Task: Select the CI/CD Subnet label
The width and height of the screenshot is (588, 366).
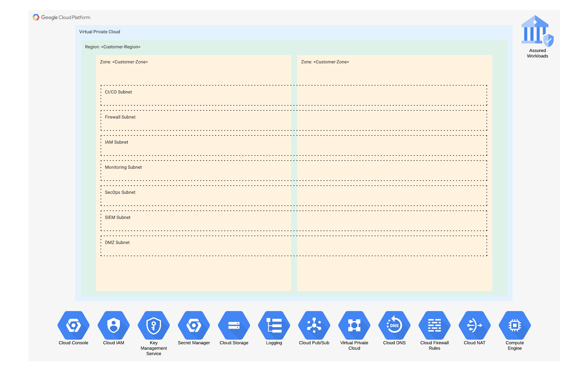Action: [118, 92]
